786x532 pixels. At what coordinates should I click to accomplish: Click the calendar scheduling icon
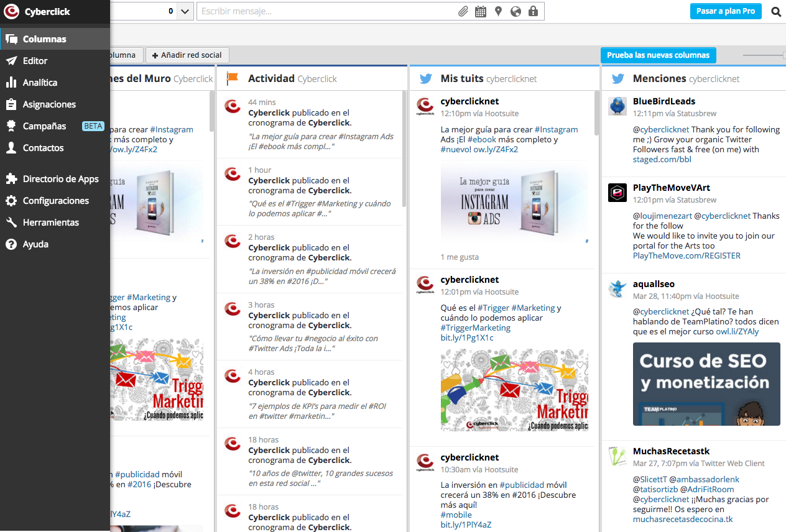point(481,11)
